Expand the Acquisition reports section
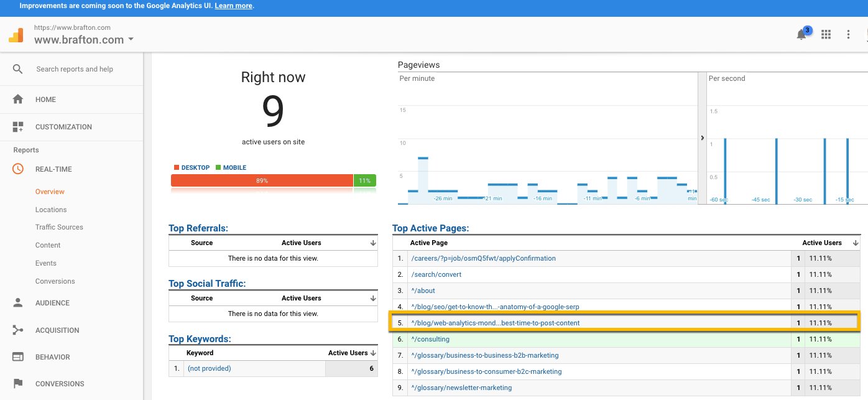Viewport: 868px width, 400px height. [x=57, y=330]
